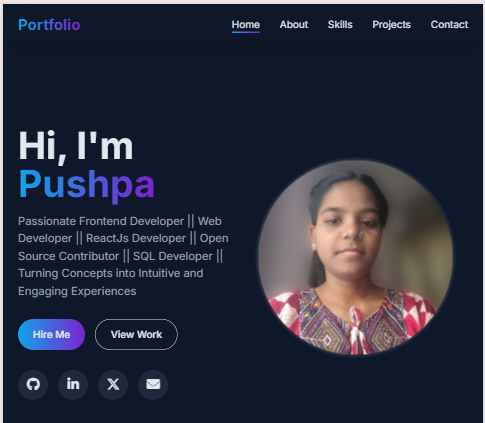Click 'Passionate Frontend Developer' text
485x423 pixels.
(x=101, y=221)
